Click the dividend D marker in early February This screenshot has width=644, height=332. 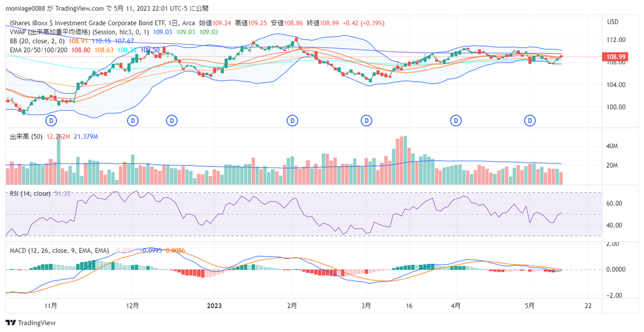292,121
